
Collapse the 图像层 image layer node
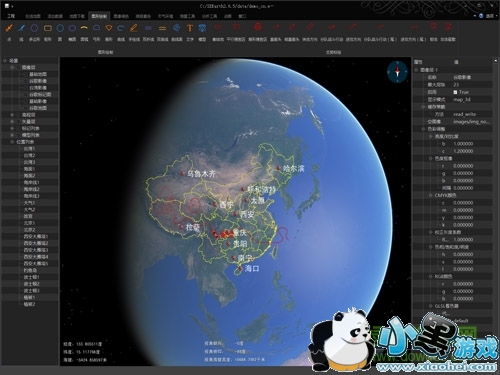coord(12,67)
